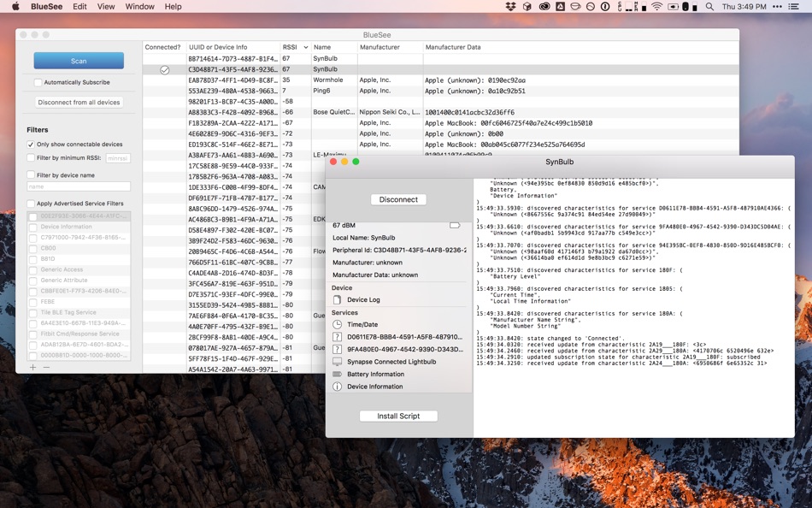Uncheck Only show connectable devices

pos(31,145)
